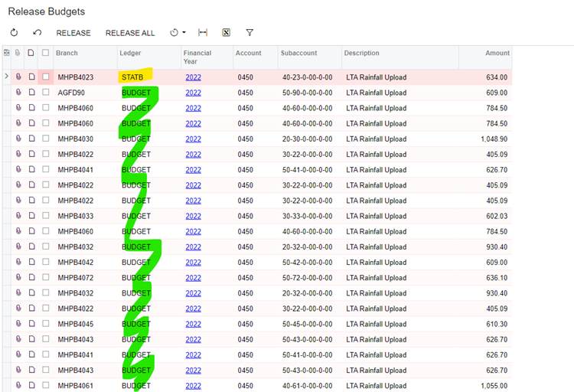Select the AGFD90 row checkbox

click(45, 93)
